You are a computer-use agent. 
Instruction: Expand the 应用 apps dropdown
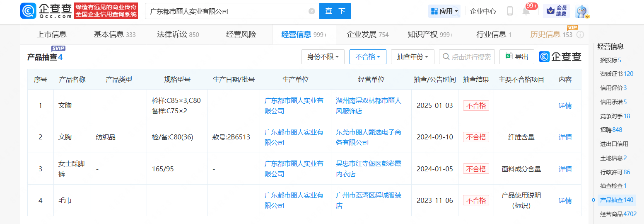pyautogui.click(x=444, y=11)
